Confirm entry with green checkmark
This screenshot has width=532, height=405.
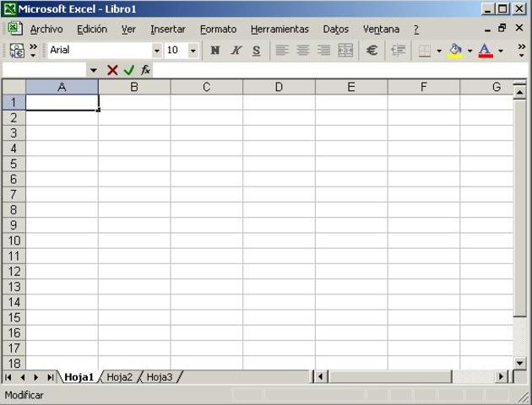[129, 70]
